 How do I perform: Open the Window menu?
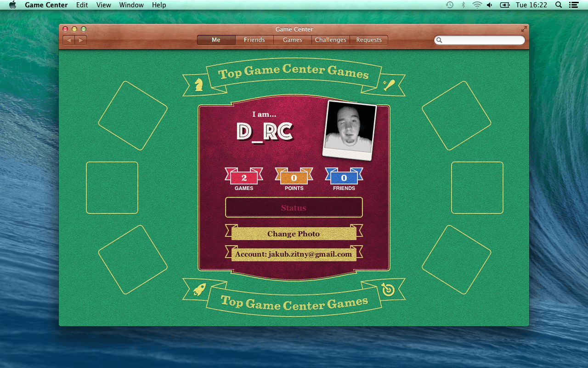131,5
